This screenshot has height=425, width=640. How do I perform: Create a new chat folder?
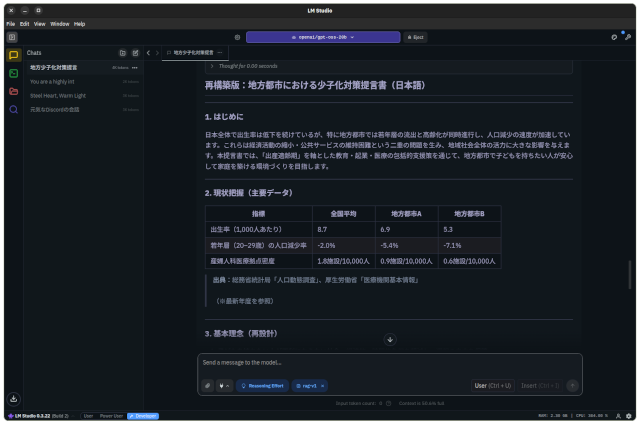122,53
